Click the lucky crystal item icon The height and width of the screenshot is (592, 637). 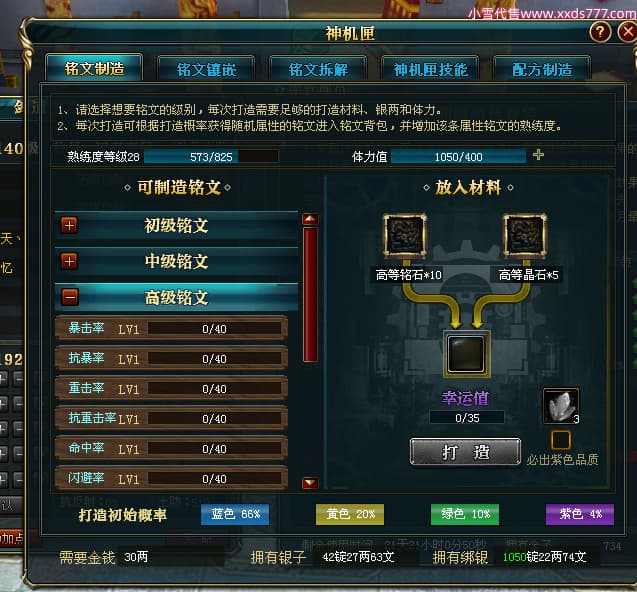561,406
